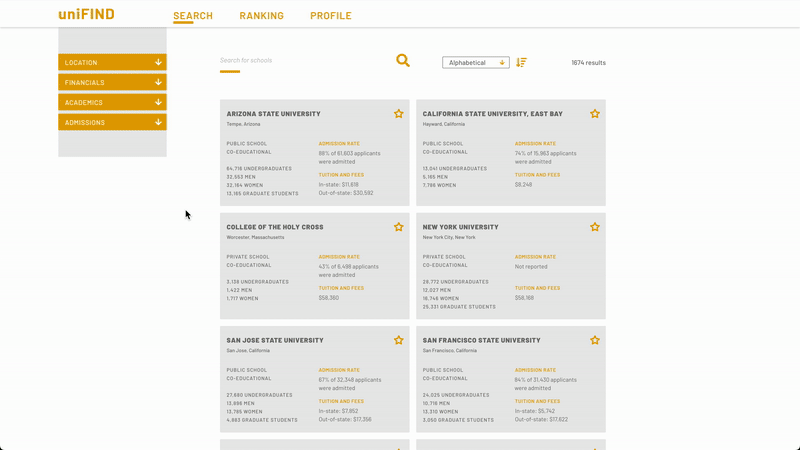Go to the Search tab
Screen dimensions: 800x450
[193, 16]
